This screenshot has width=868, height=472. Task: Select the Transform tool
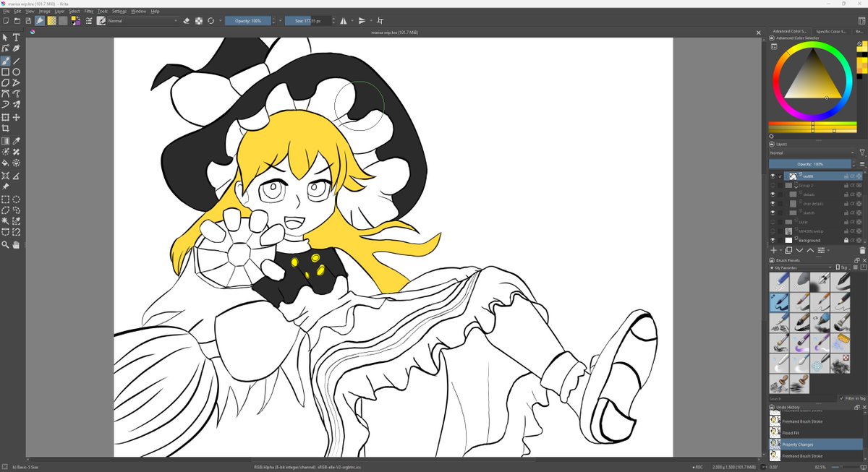click(x=5, y=117)
